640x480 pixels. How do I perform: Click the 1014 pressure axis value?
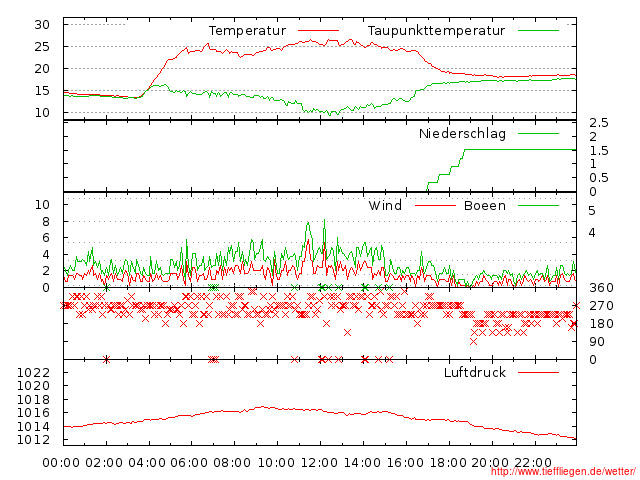tap(33, 427)
